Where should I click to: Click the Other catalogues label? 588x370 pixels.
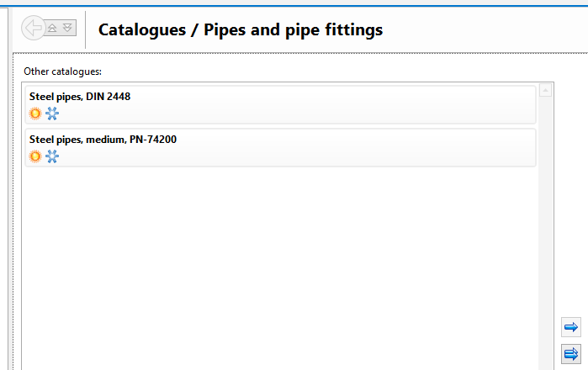pos(63,72)
